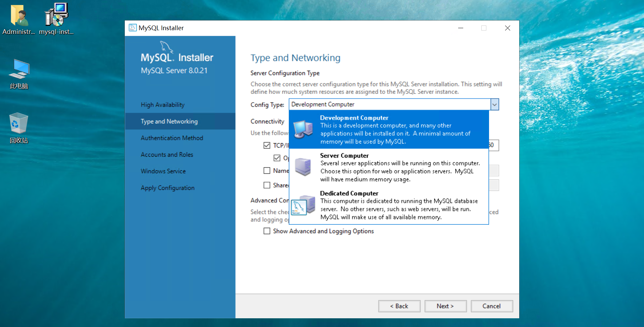
Task: Click the Back button
Action: pos(399,306)
